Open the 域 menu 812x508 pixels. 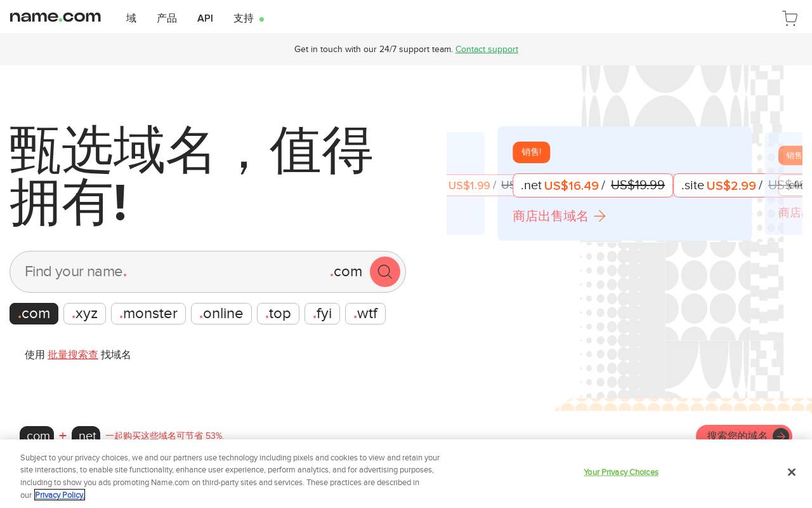(131, 18)
